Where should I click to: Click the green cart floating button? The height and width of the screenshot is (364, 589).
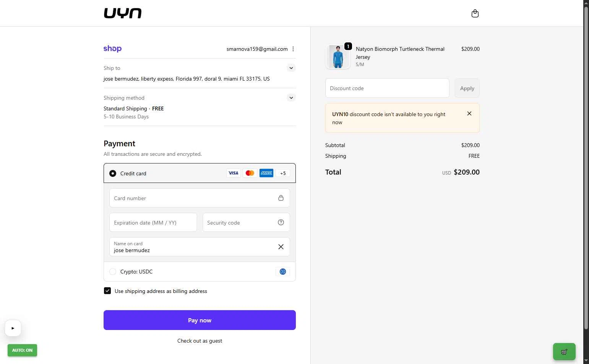pyautogui.click(x=564, y=352)
